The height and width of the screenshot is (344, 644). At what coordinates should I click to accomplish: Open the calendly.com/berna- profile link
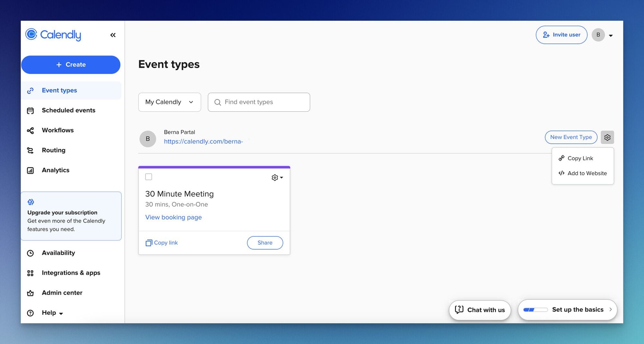(x=204, y=142)
